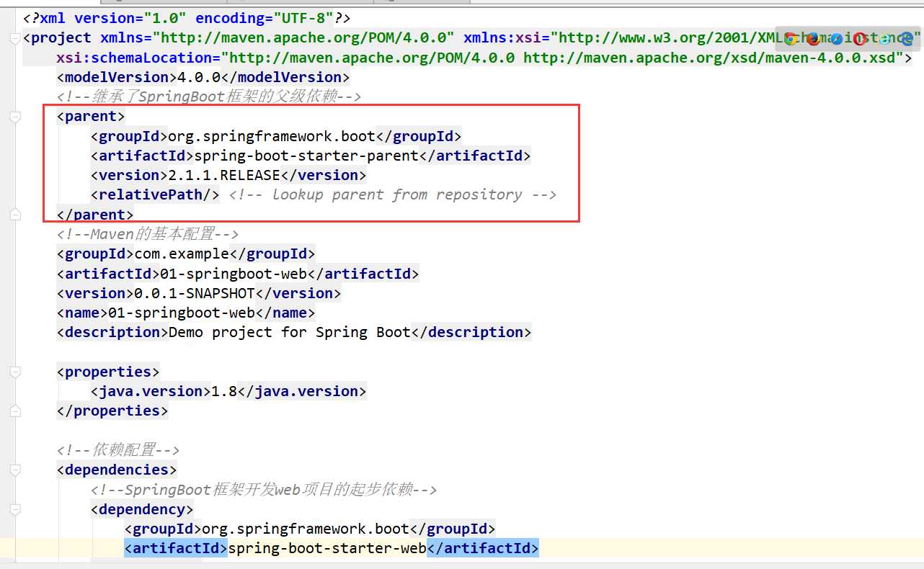Open the file in Opera browser
This screenshot has height=569, width=924.
[860, 39]
